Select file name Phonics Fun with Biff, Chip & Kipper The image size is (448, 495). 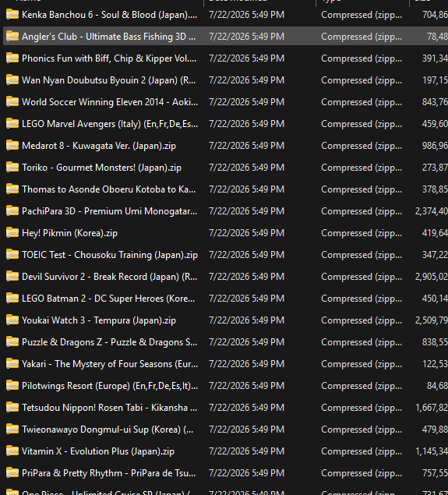pos(109,58)
